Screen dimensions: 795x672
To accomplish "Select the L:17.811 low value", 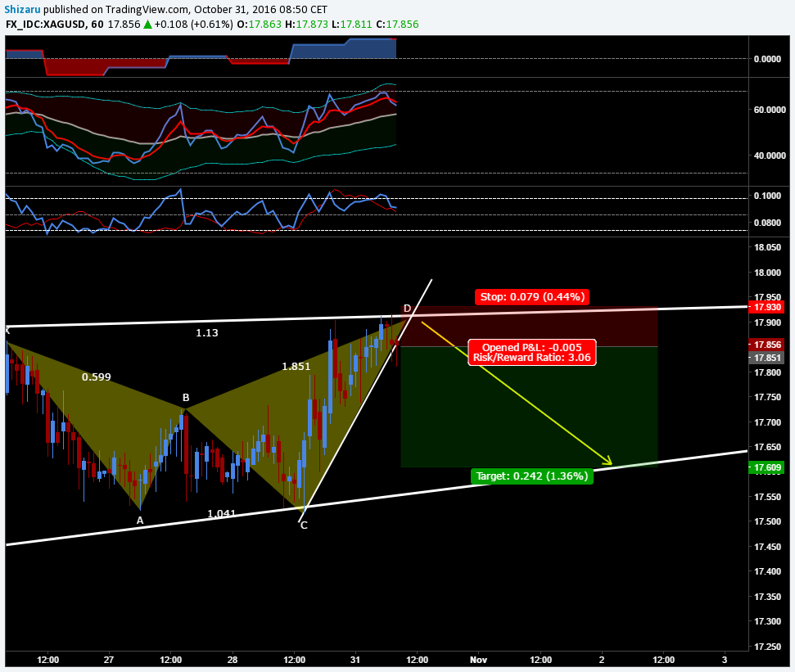I will pyautogui.click(x=352, y=24).
